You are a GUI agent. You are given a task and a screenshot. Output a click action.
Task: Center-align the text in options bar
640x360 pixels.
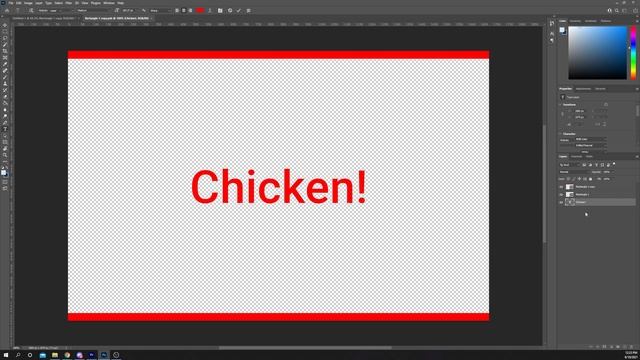point(184,11)
